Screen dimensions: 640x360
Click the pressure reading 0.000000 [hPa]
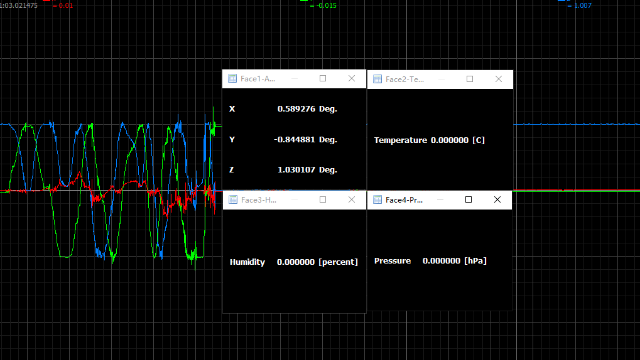pos(455,261)
